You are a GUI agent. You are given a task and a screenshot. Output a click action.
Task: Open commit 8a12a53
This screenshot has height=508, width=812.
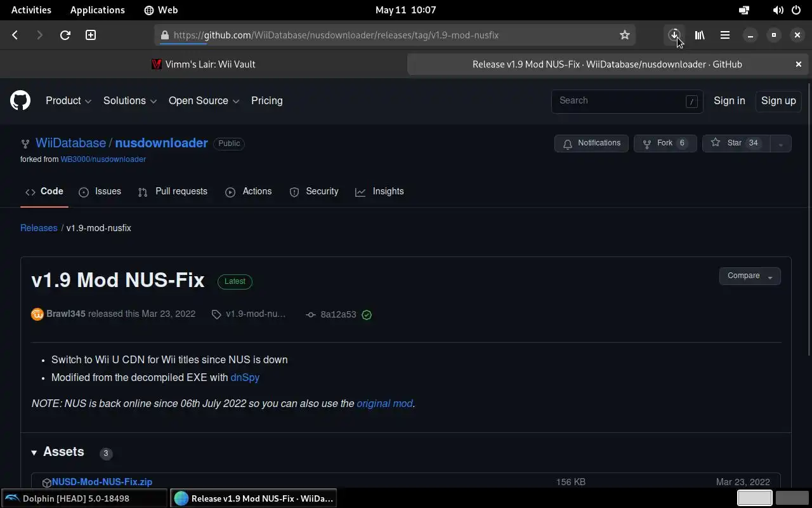(331, 314)
